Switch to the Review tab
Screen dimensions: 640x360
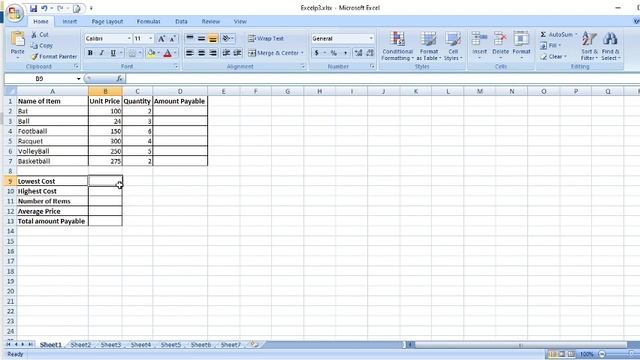pos(211,21)
